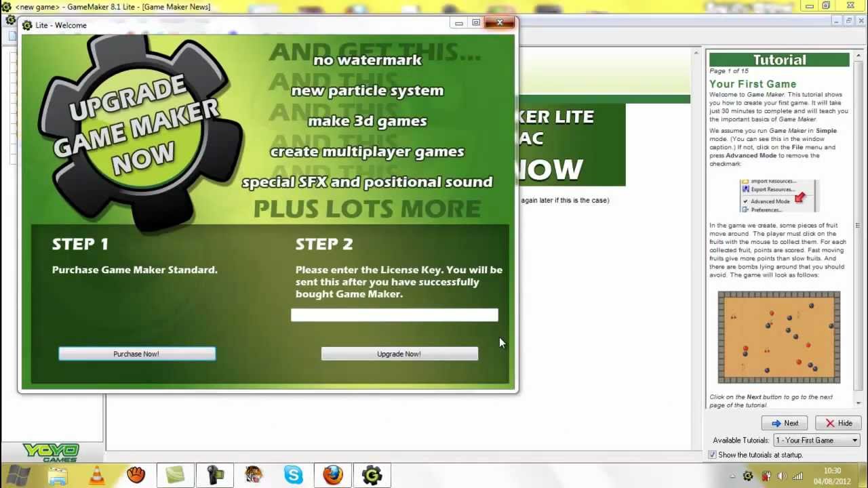Hide the tutorial panel
The height and width of the screenshot is (488, 868).
839,424
